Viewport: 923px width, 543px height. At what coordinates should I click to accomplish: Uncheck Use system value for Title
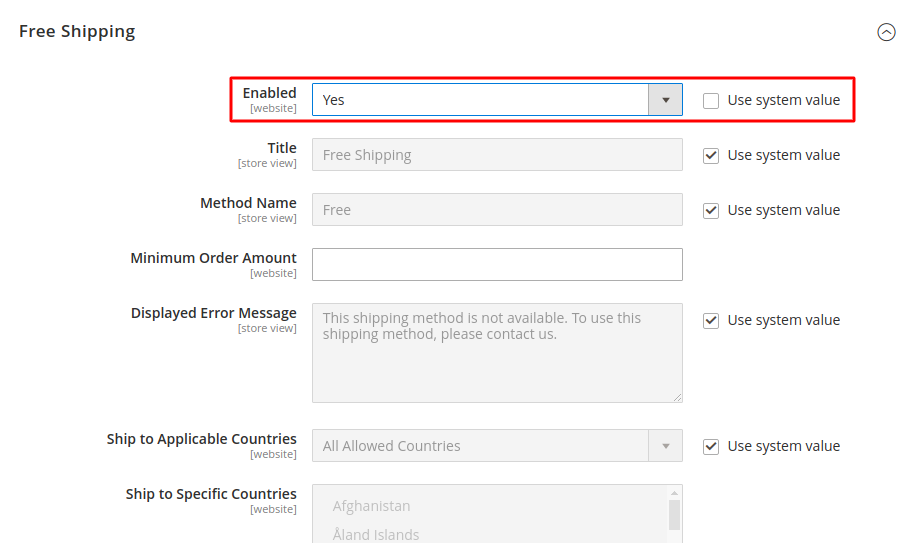710,155
